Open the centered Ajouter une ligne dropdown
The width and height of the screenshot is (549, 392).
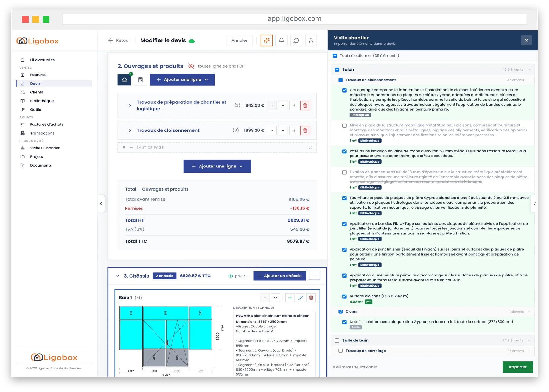[217, 166]
